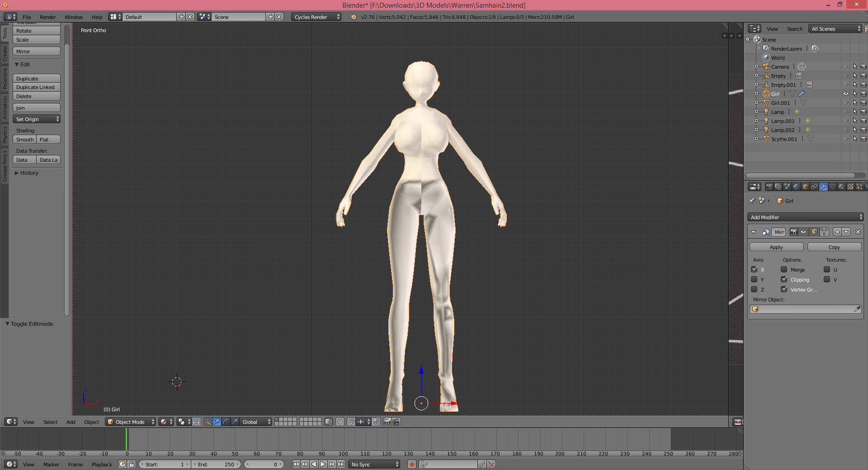This screenshot has height=470, width=868.
Task: Enable the Y axis mirror checkbox
Action: tap(754, 279)
